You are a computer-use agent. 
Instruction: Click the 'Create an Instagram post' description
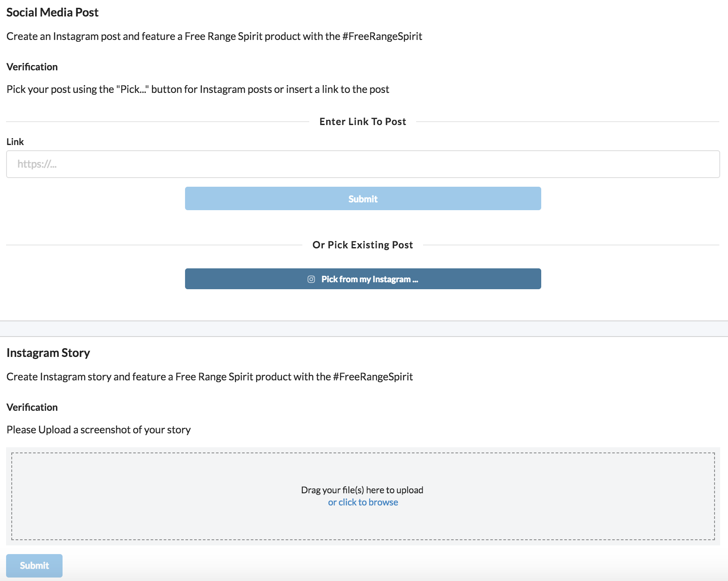click(x=214, y=36)
